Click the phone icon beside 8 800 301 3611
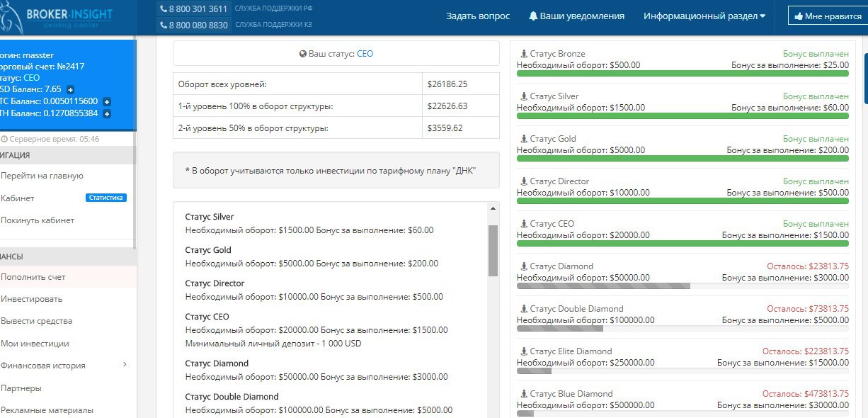Viewport: 868px width, 418px height. click(164, 9)
